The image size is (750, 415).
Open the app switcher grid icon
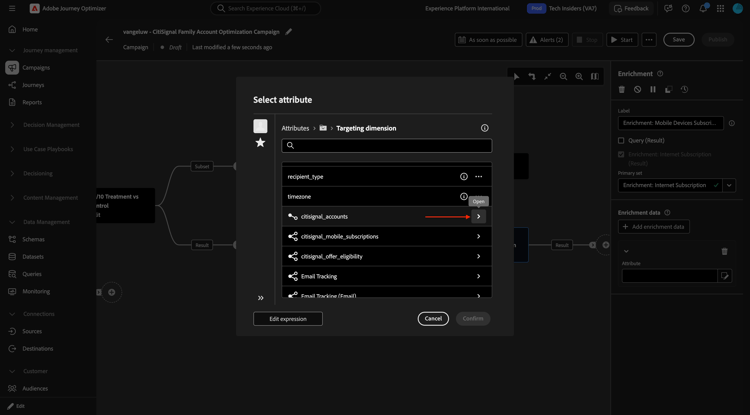coord(720,8)
